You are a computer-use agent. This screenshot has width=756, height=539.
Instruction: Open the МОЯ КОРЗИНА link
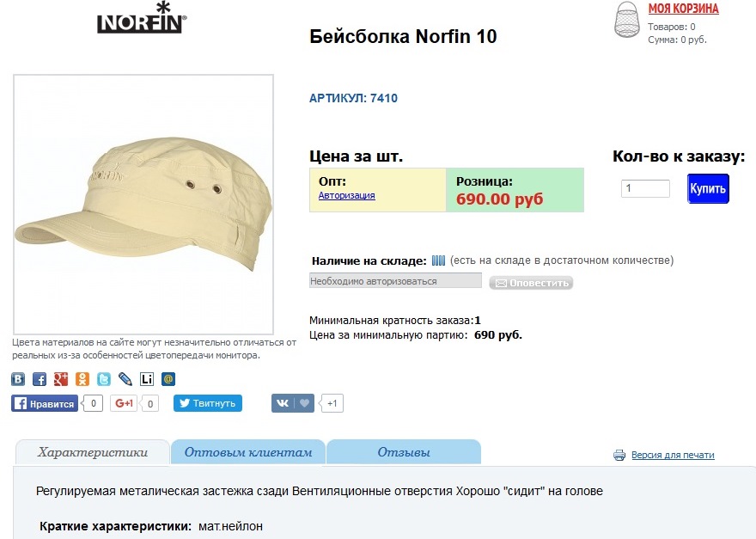(683, 9)
